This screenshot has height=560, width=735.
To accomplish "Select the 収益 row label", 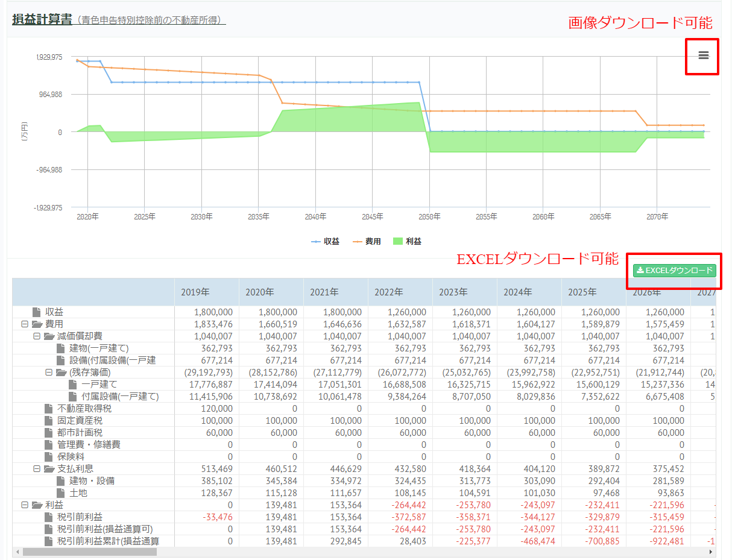I will tap(54, 312).
